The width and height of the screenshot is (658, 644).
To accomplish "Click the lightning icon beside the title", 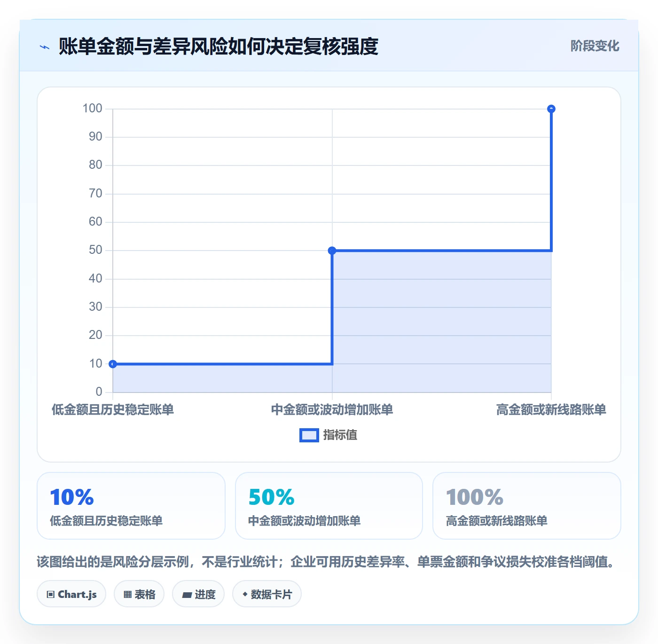I will (45, 47).
